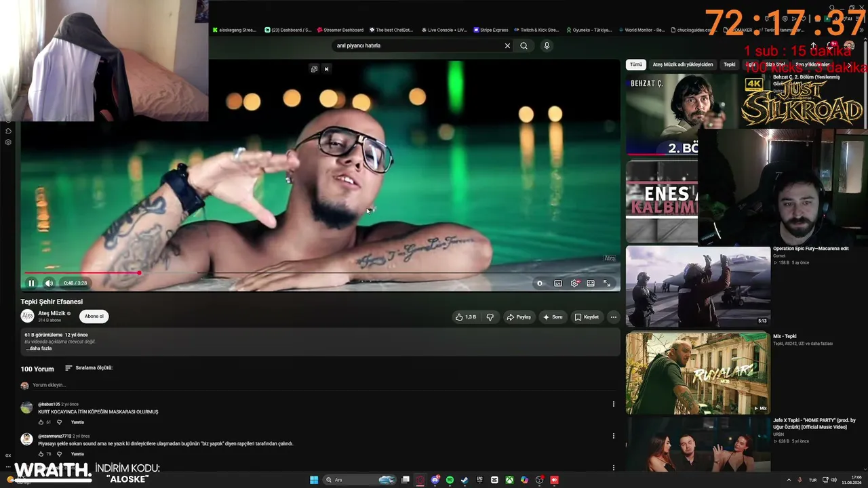Image resolution: width=868 pixels, height=488 pixels.
Task: Expand description with ...daha fazla
Action: tap(39, 348)
